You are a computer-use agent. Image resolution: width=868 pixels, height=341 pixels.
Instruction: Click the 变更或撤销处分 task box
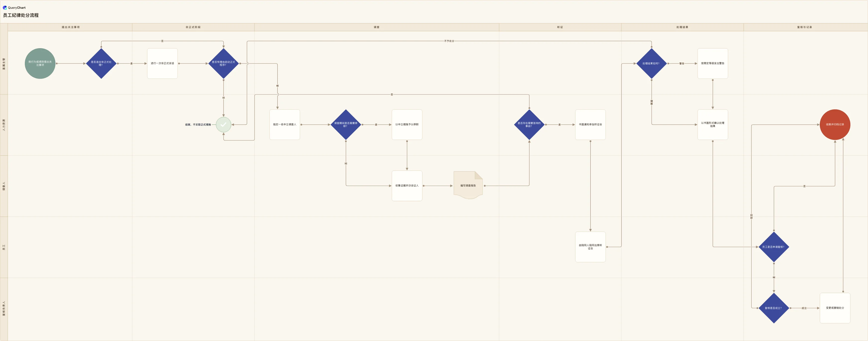[x=835, y=308]
